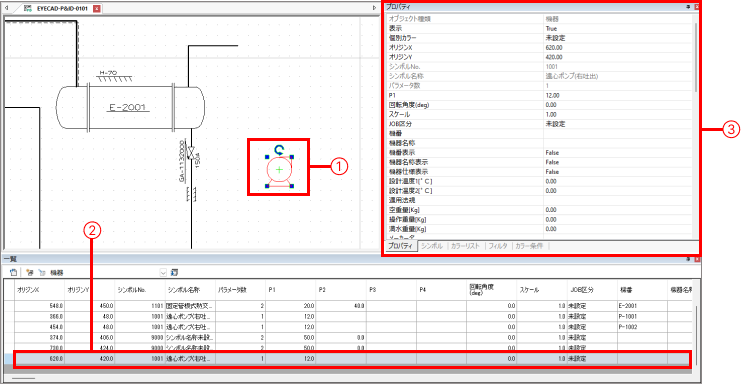Click the rotate handle above the selected pump
Viewport: 741px width, 384px height.
pos(279,150)
